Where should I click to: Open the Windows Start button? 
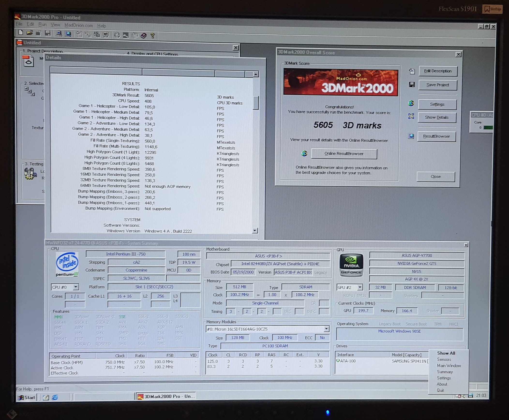(27, 397)
